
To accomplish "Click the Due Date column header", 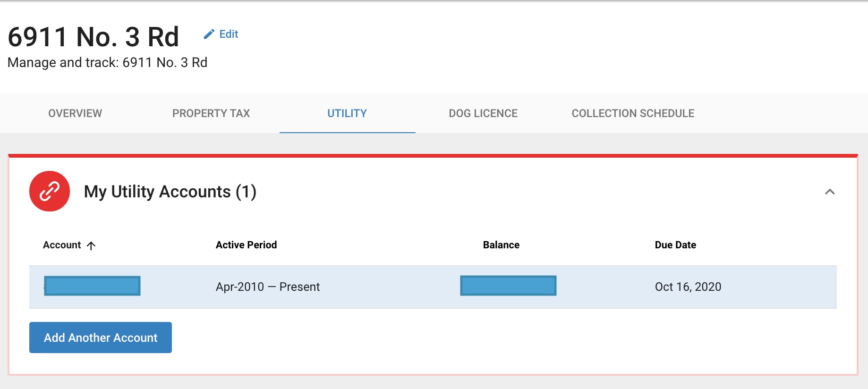I will point(675,245).
